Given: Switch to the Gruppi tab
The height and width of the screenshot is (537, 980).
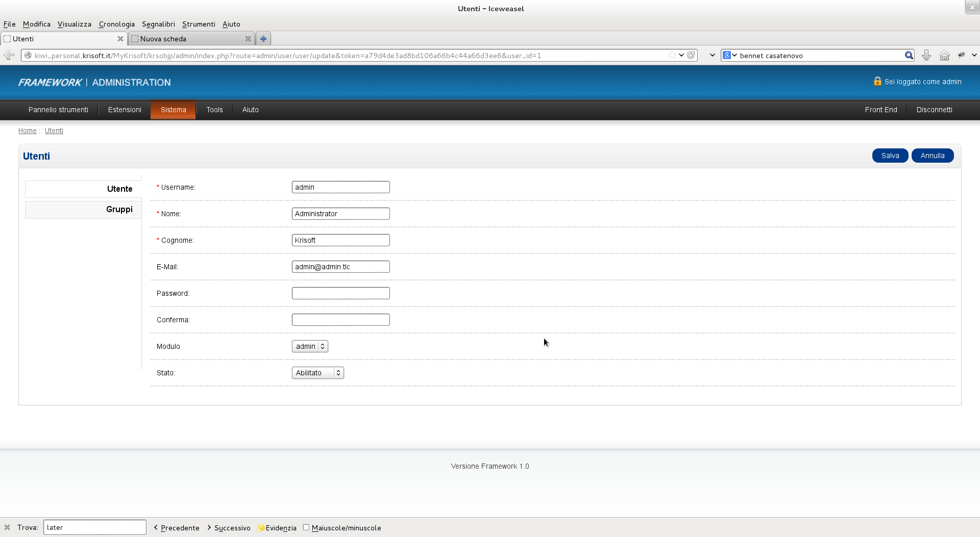Looking at the screenshot, I should 119,209.
